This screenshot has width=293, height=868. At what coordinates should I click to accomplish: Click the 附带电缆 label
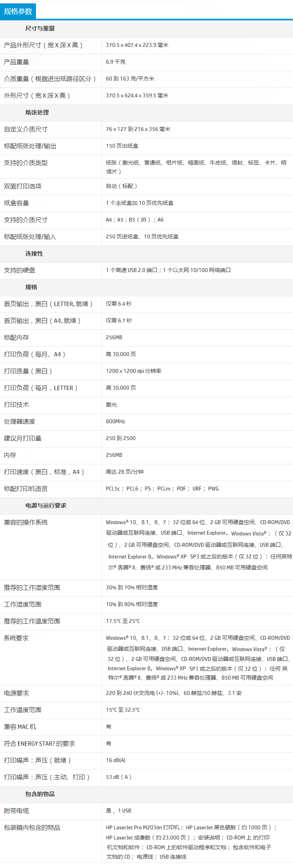tap(16, 811)
